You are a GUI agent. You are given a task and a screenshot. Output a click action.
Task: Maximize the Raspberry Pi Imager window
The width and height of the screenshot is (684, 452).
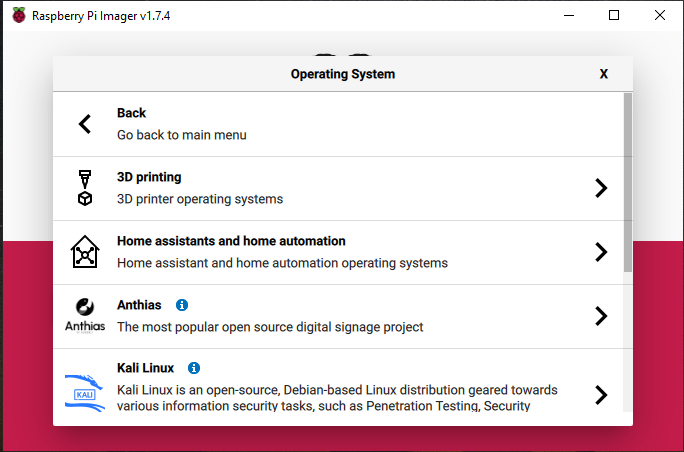coord(614,16)
